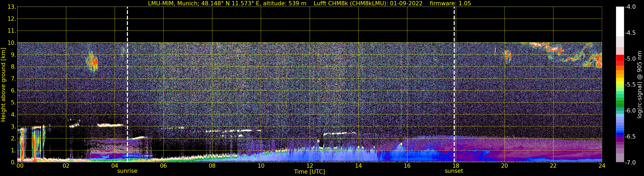Click the white cloud layer before sunrise at 3 km

110,125
